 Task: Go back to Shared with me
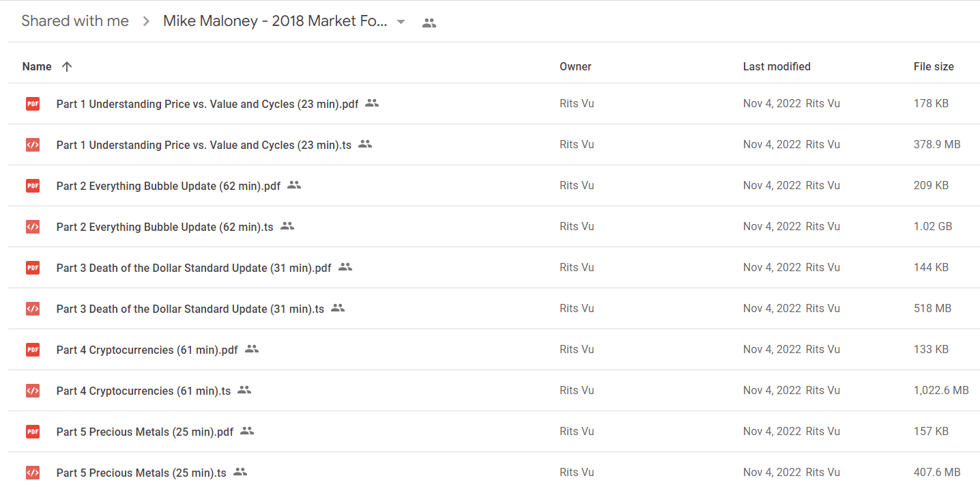click(x=75, y=21)
